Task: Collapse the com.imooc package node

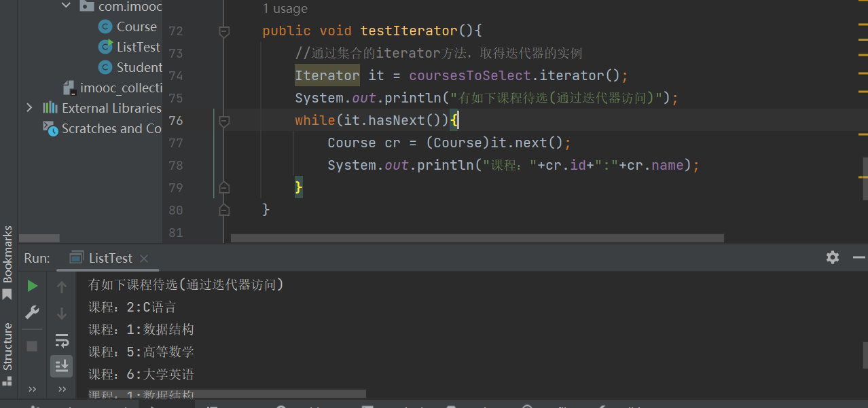Action: [x=66, y=6]
